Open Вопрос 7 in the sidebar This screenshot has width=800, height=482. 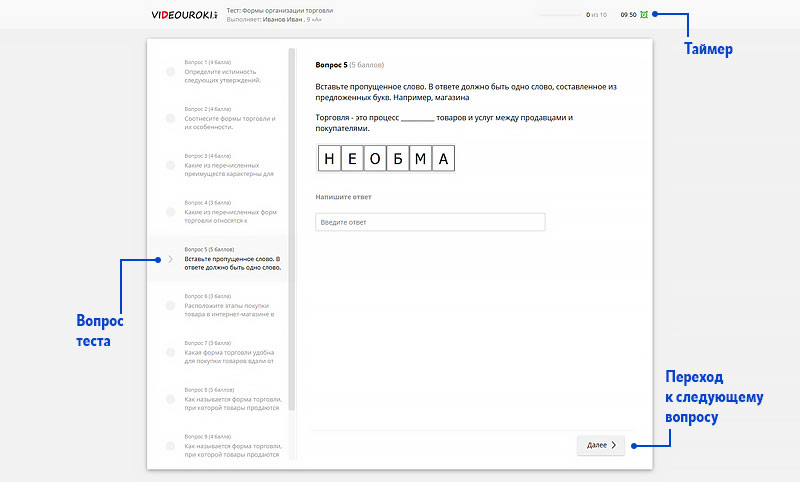(229, 352)
